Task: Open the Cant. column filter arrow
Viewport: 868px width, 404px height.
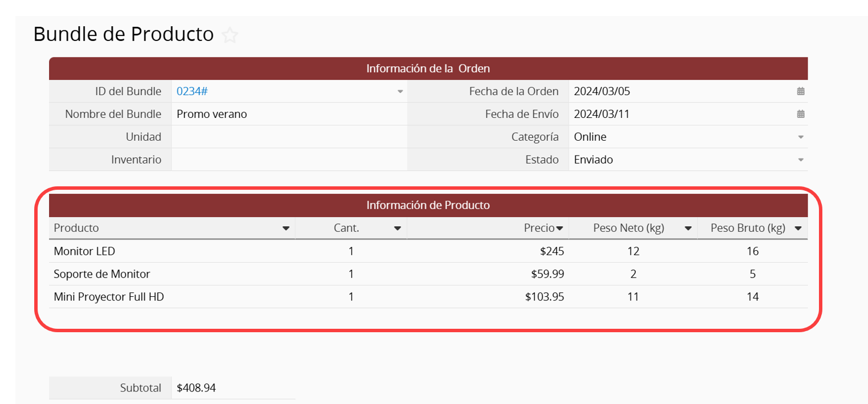Action: point(398,228)
